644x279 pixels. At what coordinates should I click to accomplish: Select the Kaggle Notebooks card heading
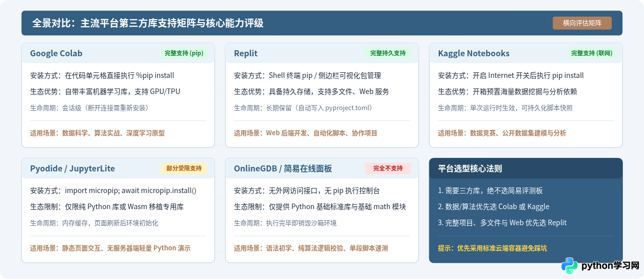[x=474, y=53]
